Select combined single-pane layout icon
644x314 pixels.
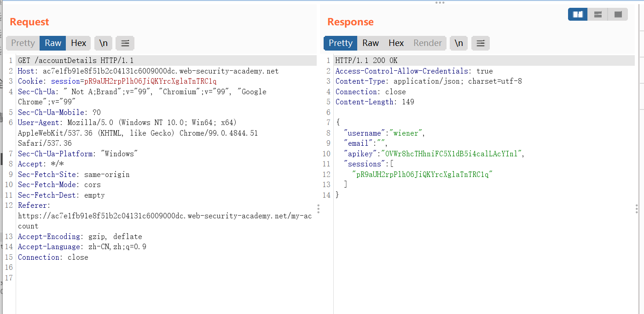[618, 15]
